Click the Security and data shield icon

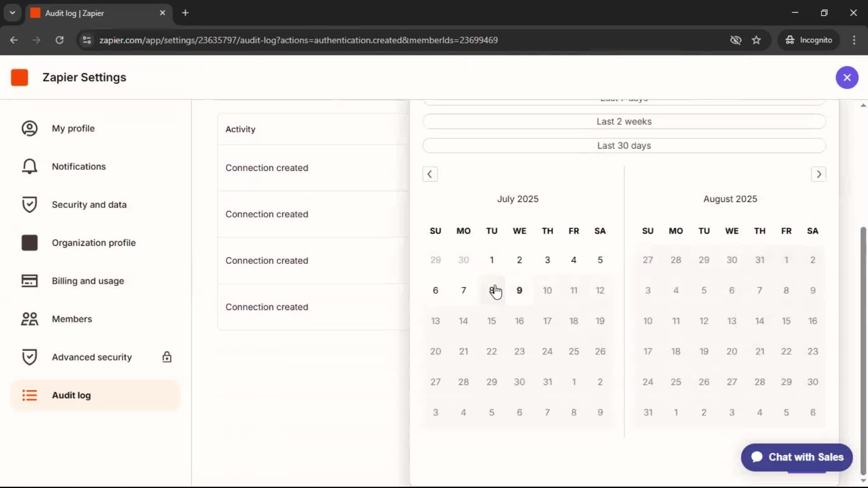[x=29, y=205]
